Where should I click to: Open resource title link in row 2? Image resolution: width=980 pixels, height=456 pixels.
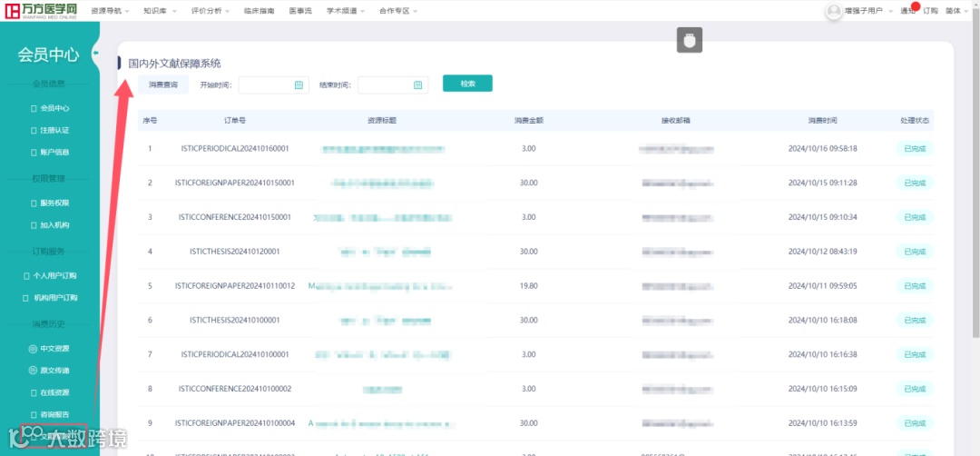point(383,183)
